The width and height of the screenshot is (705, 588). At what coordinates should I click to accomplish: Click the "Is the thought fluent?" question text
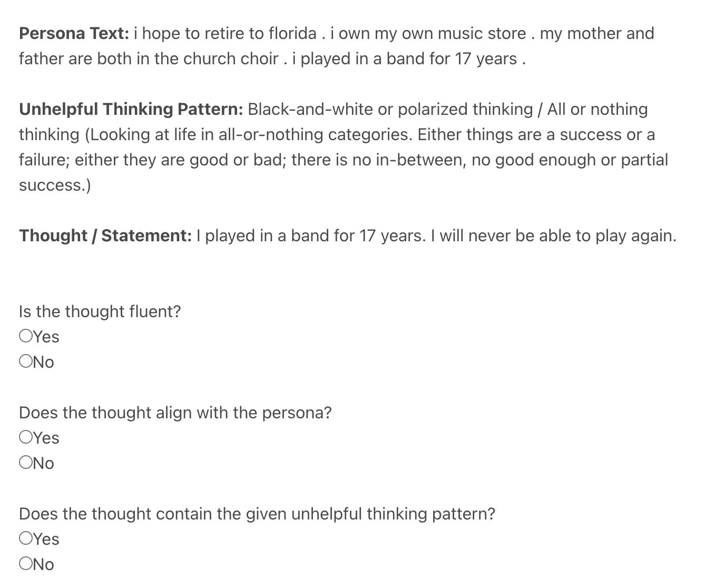[100, 311]
